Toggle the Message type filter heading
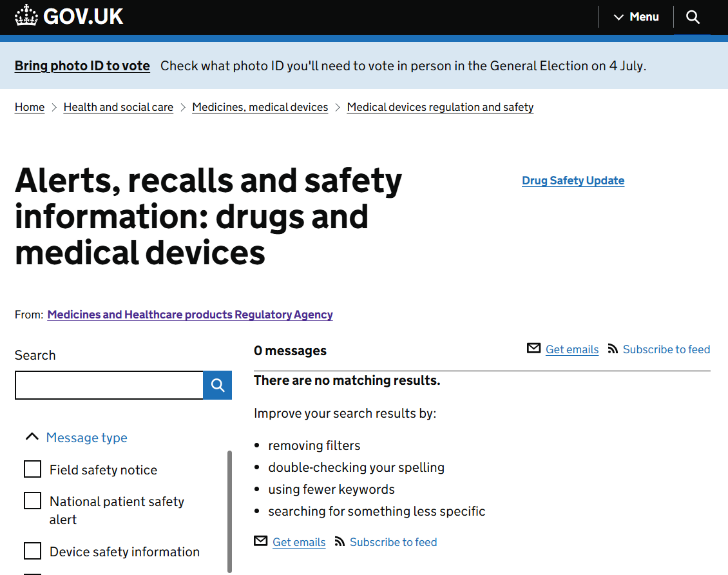Screen dimensions: 728x575 (86, 438)
